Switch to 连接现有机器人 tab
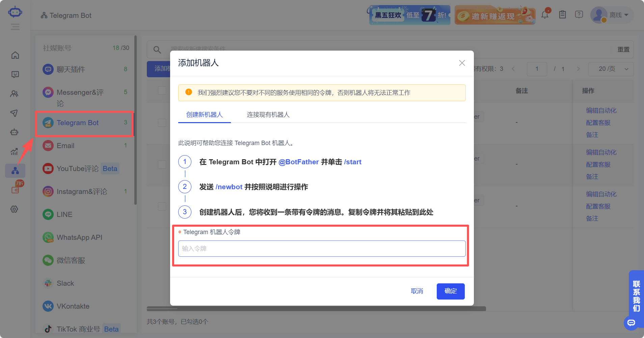Image resolution: width=644 pixels, height=338 pixels. click(x=268, y=115)
